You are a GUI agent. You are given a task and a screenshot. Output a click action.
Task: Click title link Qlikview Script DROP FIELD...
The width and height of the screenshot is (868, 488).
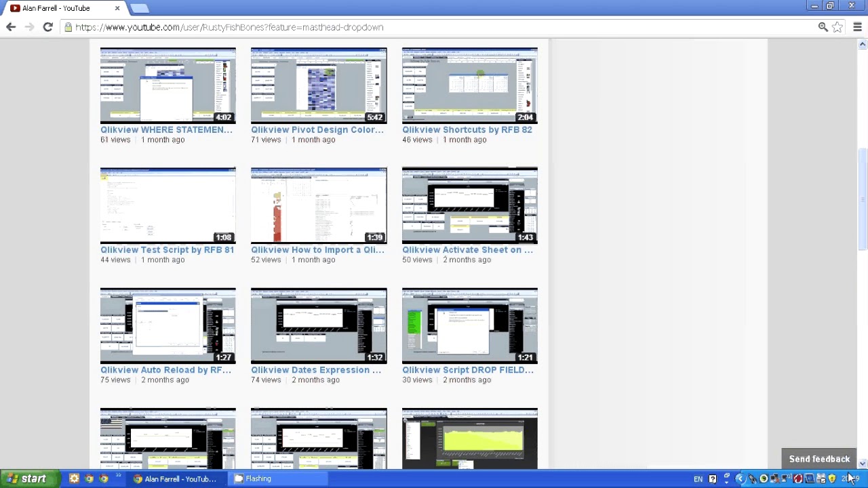pos(468,369)
